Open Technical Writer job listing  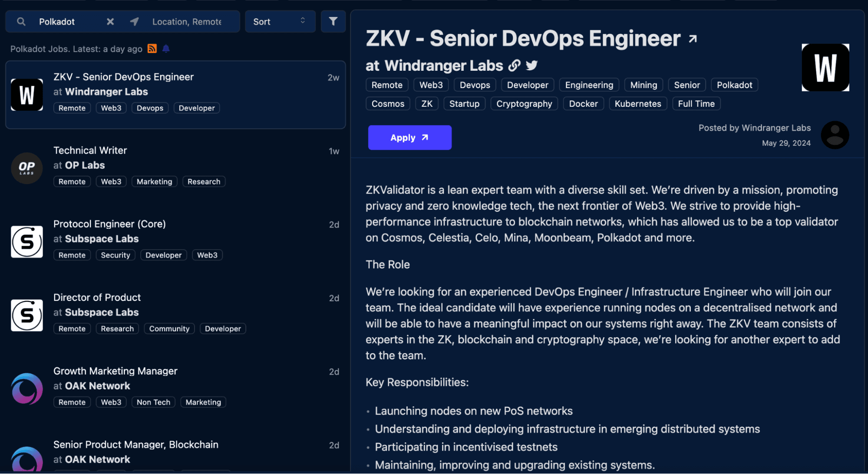pyautogui.click(x=90, y=150)
